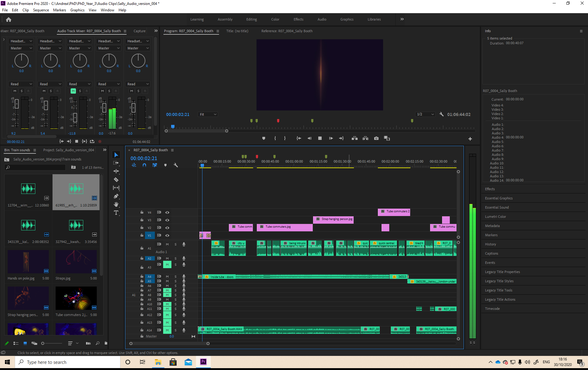The image size is (588, 370).
Task: Select the Hand tool
Action: pyautogui.click(x=116, y=204)
